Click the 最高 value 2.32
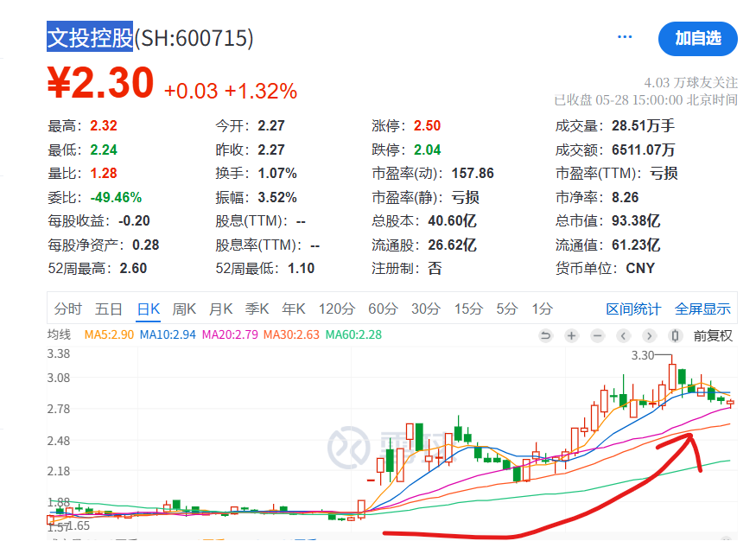 104,126
